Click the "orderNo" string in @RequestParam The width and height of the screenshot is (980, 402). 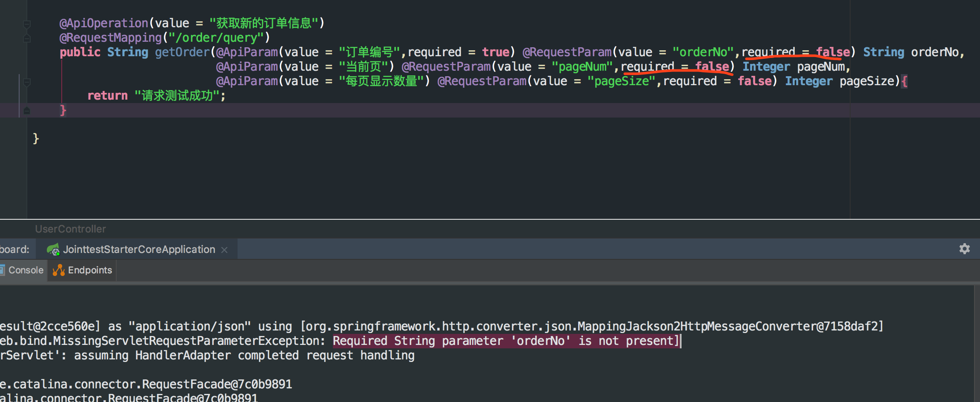[x=703, y=52]
